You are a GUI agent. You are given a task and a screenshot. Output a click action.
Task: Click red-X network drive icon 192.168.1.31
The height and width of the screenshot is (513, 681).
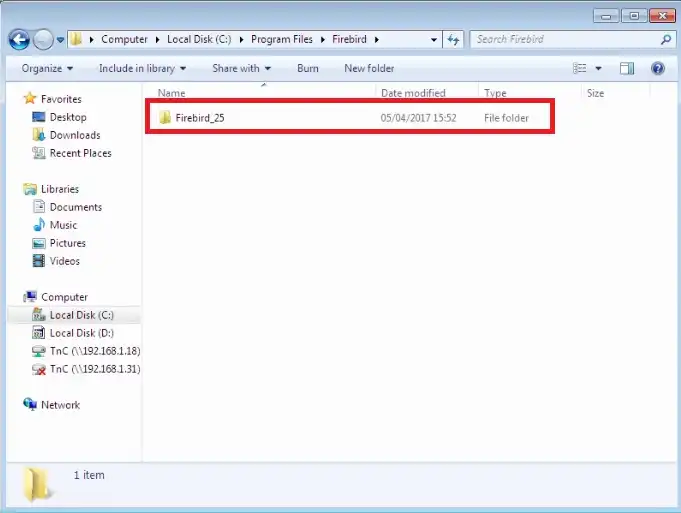(39, 369)
